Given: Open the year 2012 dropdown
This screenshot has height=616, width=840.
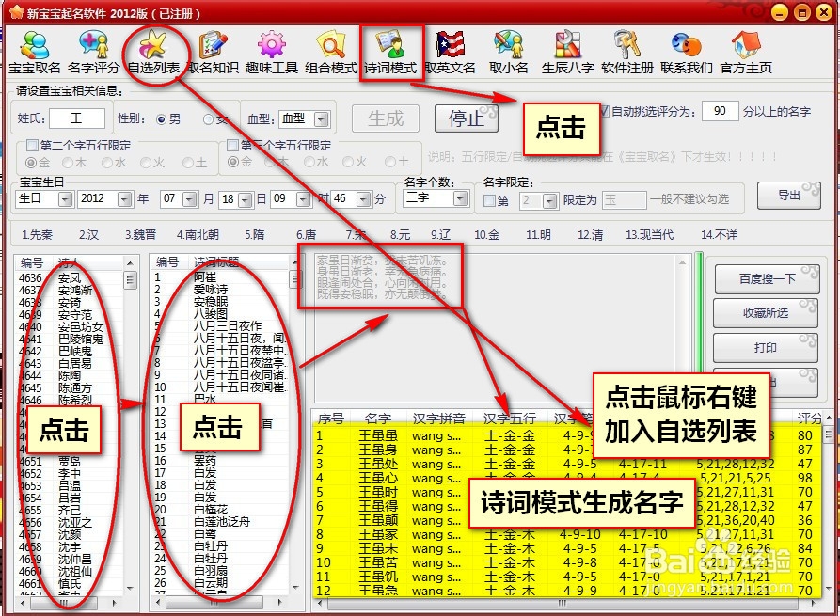Looking at the screenshot, I should coord(124,199).
